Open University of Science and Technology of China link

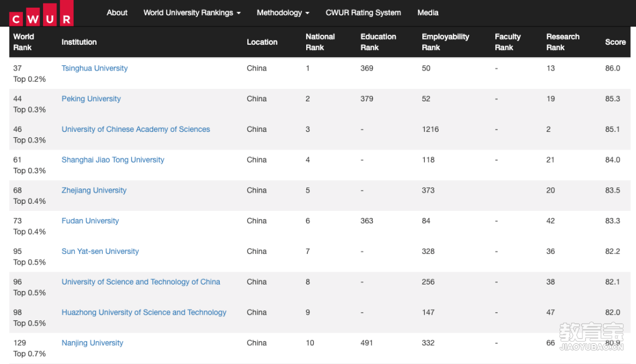click(x=141, y=282)
